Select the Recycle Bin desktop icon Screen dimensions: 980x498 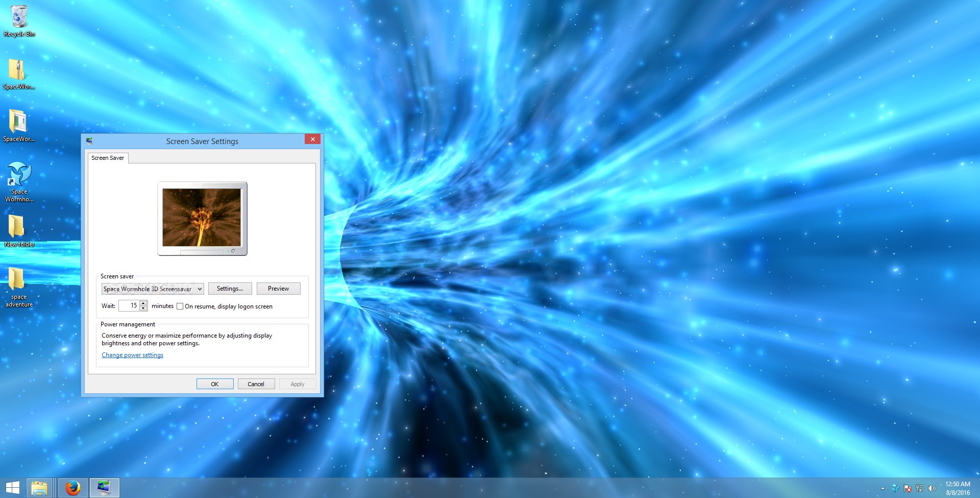coord(19,20)
